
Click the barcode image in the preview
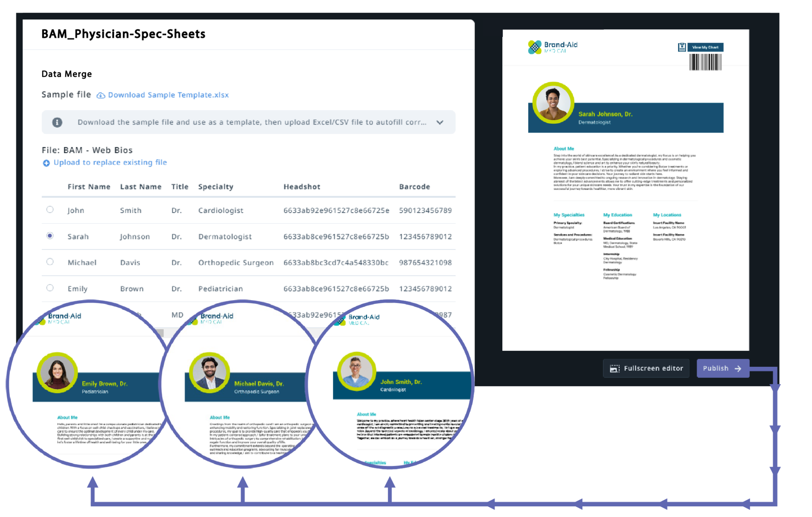click(x=705, y=62)
